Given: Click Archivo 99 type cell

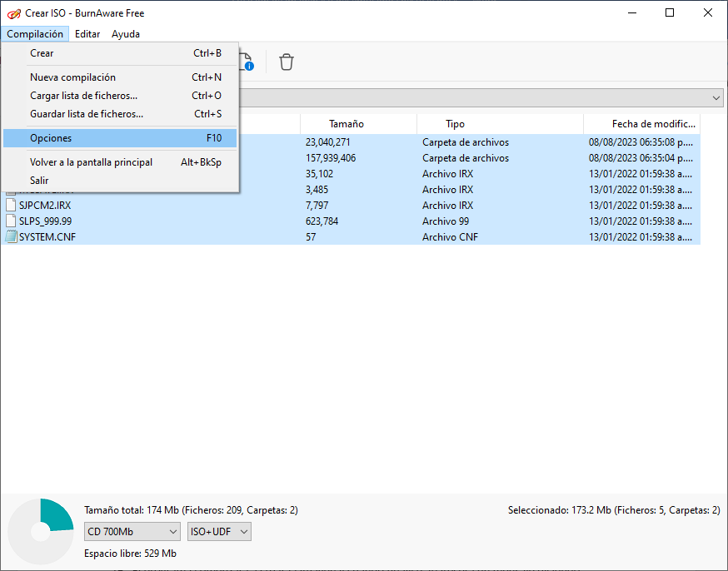Looking at the screenshot, I should [446, 221].
